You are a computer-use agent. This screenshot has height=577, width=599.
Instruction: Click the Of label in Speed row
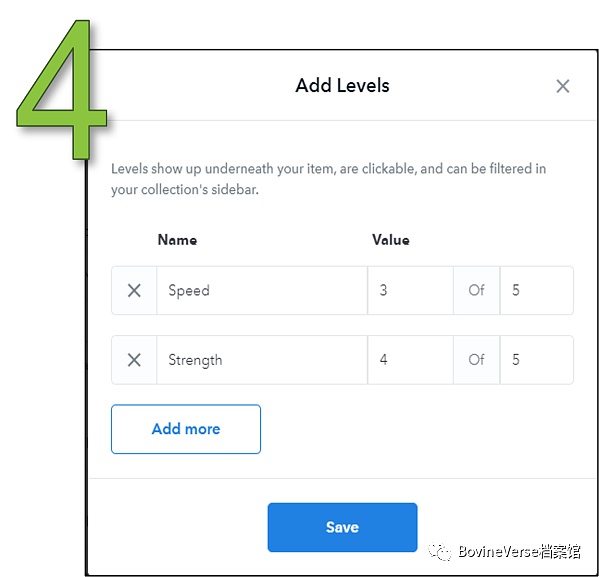[x=477, y=290]
